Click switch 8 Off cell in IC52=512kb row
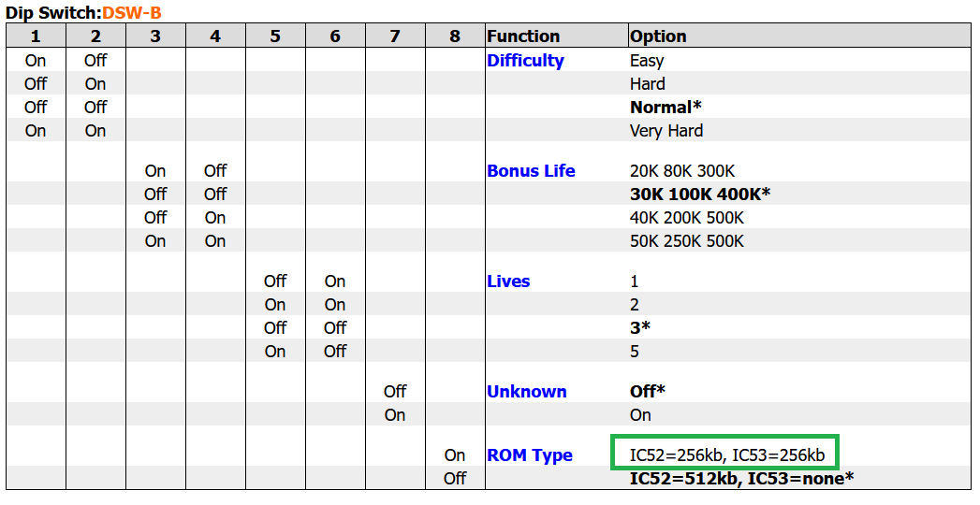980x505 pixels. (455, 478)
